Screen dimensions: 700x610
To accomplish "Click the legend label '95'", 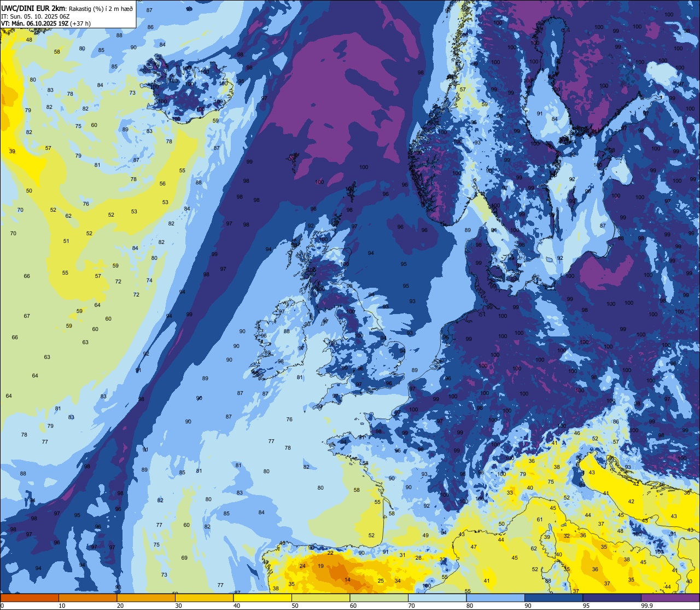I will coord(586,606).
